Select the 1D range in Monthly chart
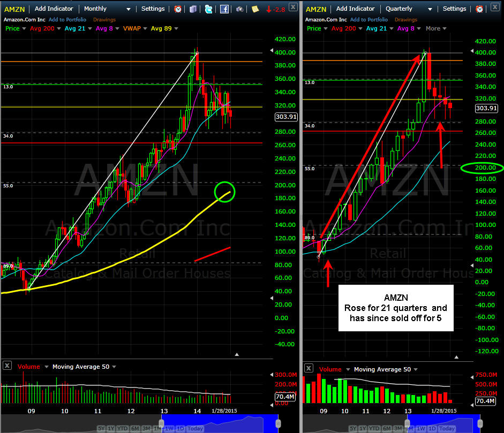This screenshot has width=504, height=433. click(x=180, y=429)
